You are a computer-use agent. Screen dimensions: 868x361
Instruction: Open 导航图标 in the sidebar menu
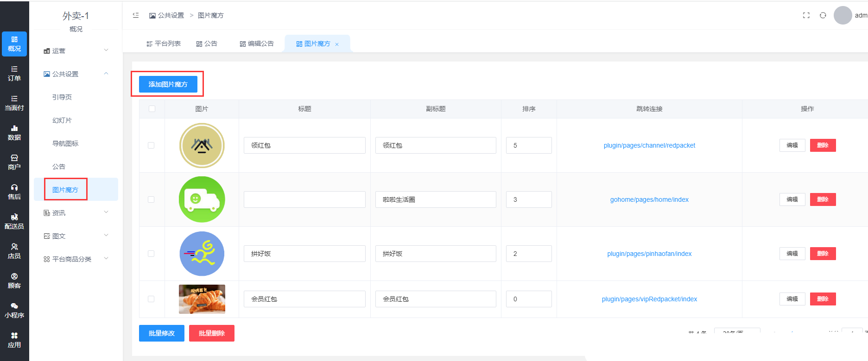[x=65, y=143]
